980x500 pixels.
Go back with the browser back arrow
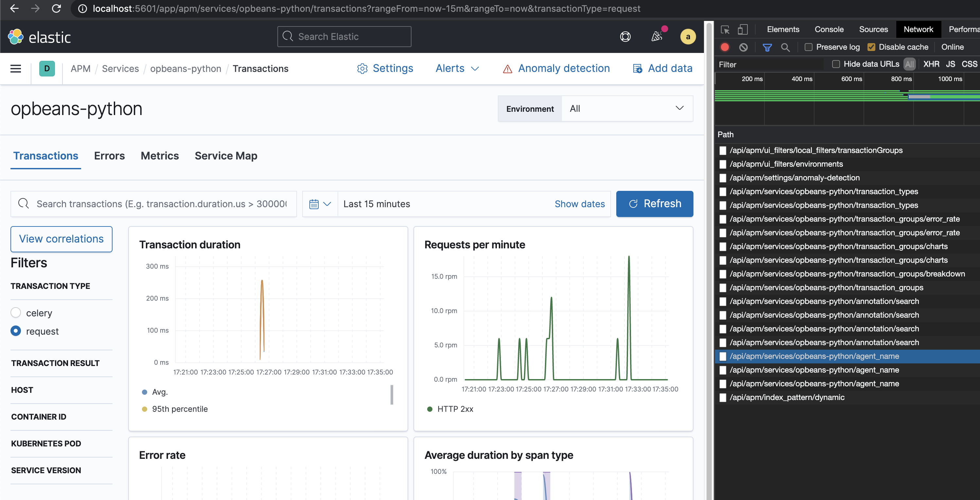coord(14,8)
